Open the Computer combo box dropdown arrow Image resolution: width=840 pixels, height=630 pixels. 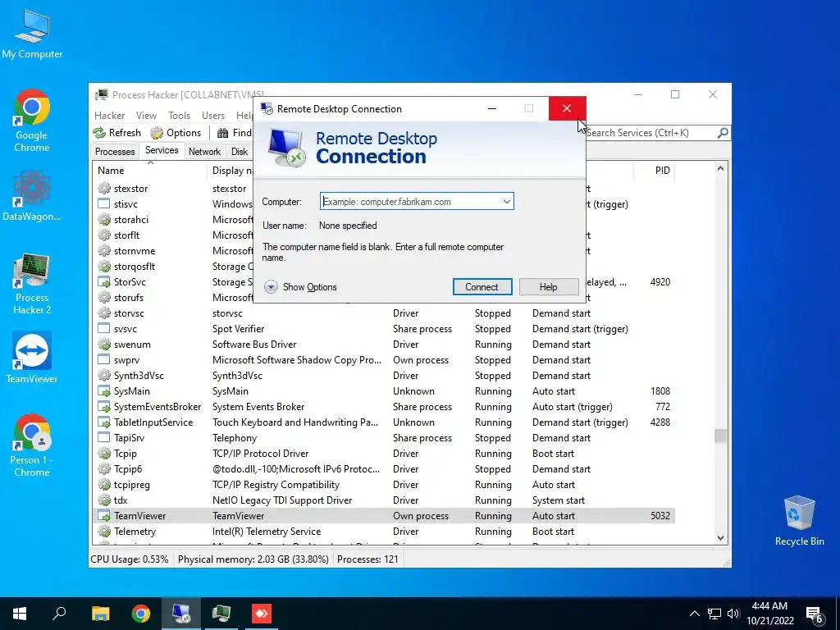pyautogui.click(x=506, y=202)
